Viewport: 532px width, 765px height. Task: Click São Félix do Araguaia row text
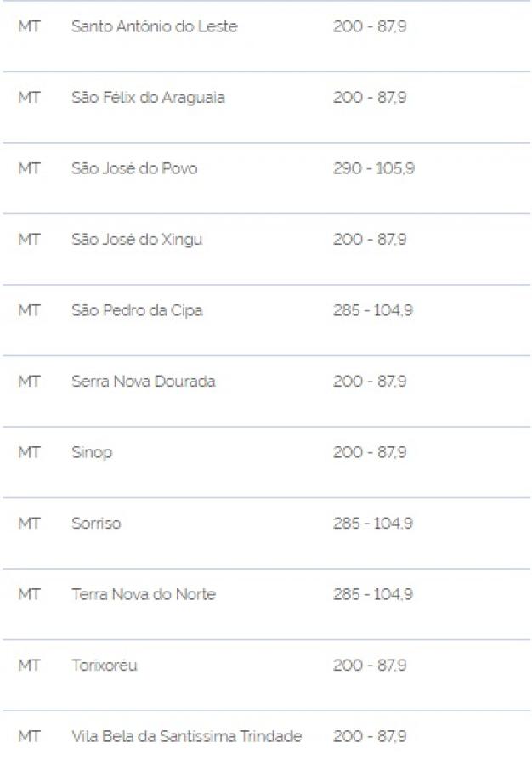[x=148, y=98]
